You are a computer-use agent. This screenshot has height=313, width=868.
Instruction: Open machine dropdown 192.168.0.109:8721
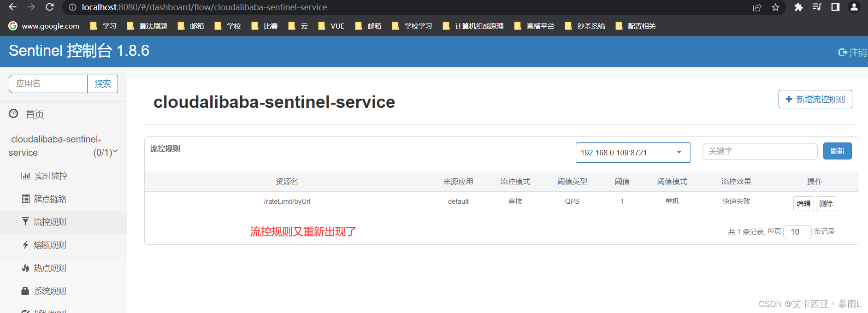[x=633, y=153]
